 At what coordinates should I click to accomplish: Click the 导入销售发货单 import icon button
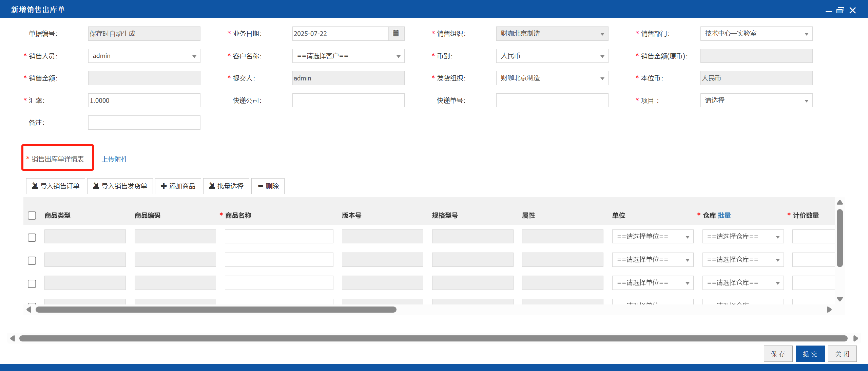(x=120, y=186)
